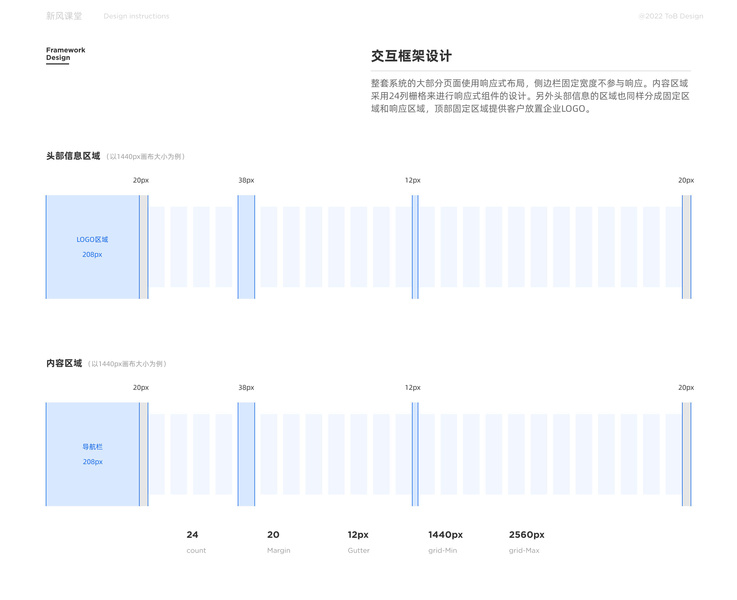Click the "Gutter" caption
The width and height of the screenshot is (737, 600).
(359, 550)
